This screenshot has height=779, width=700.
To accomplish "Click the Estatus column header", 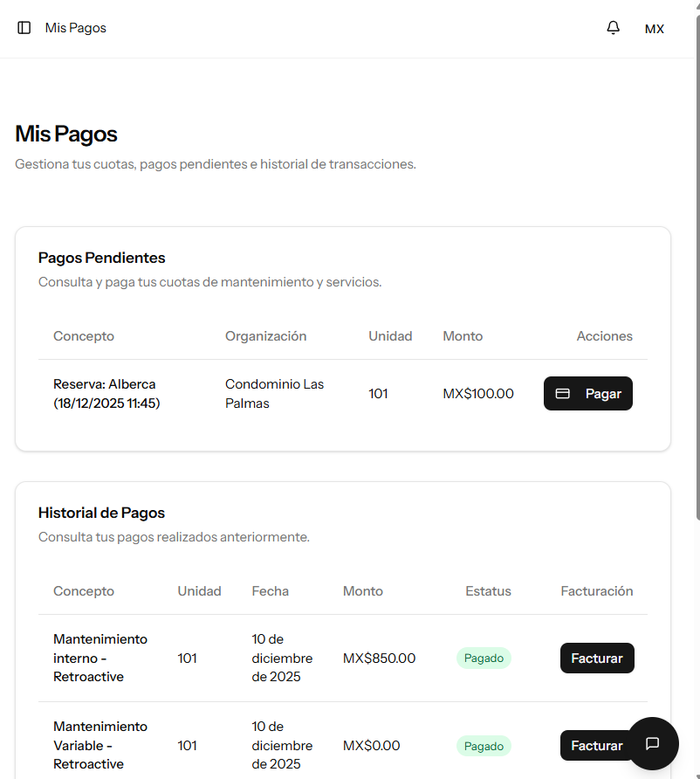I will click(488, 591).
